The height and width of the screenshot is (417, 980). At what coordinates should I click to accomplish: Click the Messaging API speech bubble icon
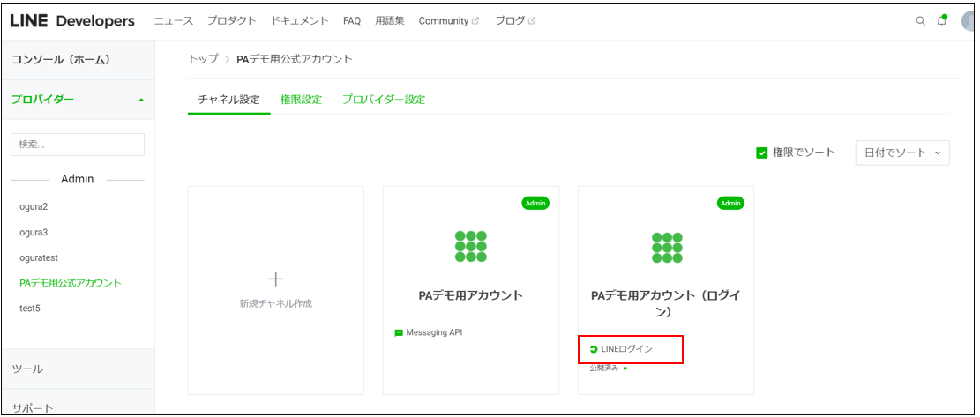399,332
